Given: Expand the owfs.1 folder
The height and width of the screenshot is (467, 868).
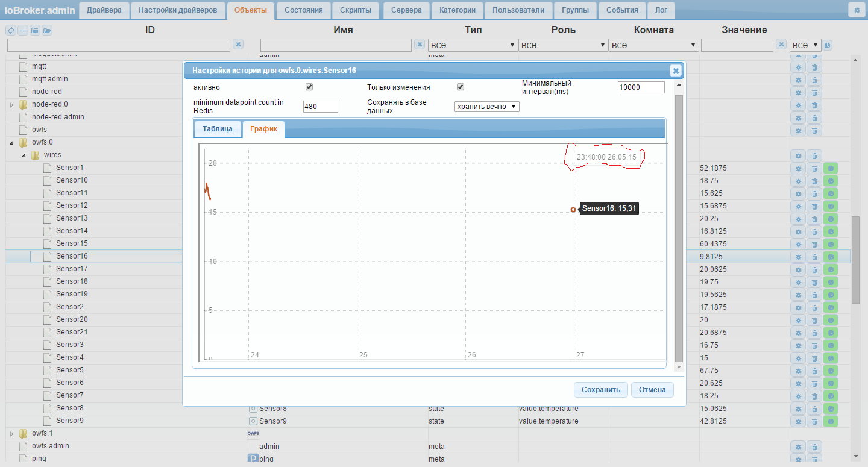Looking at the screenshot, I should [x=11, y=434].
